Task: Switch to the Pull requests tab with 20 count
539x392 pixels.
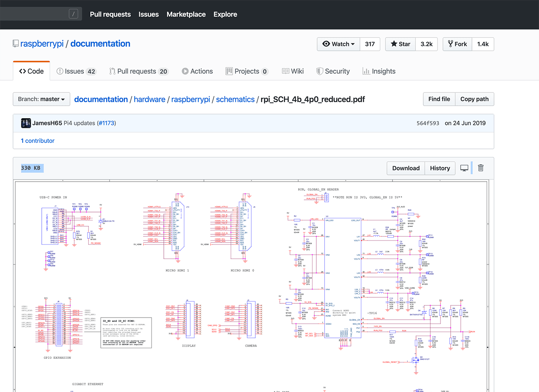Action: 139,71
